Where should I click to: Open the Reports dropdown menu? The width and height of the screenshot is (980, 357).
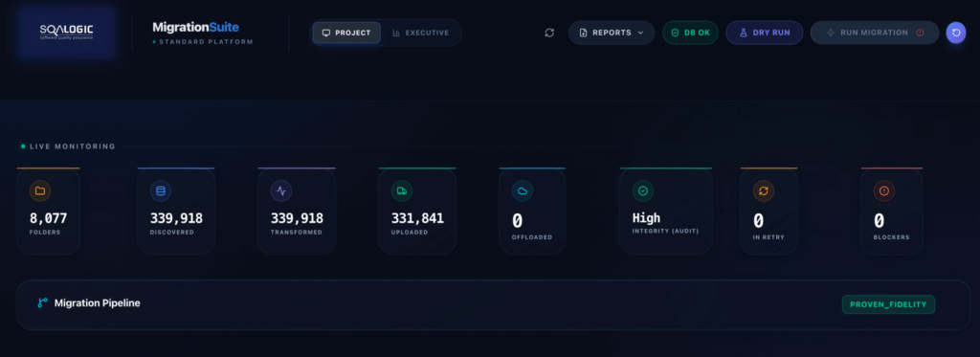[x=612, y=33]
